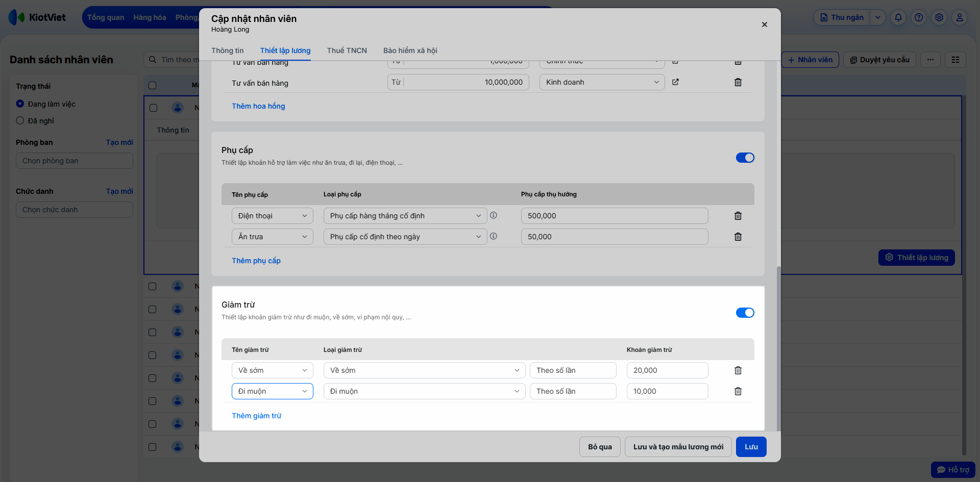Open the Ăn trưa allowance name dropdown
Viewport: 980px width, 482px height.
[273, 237]
